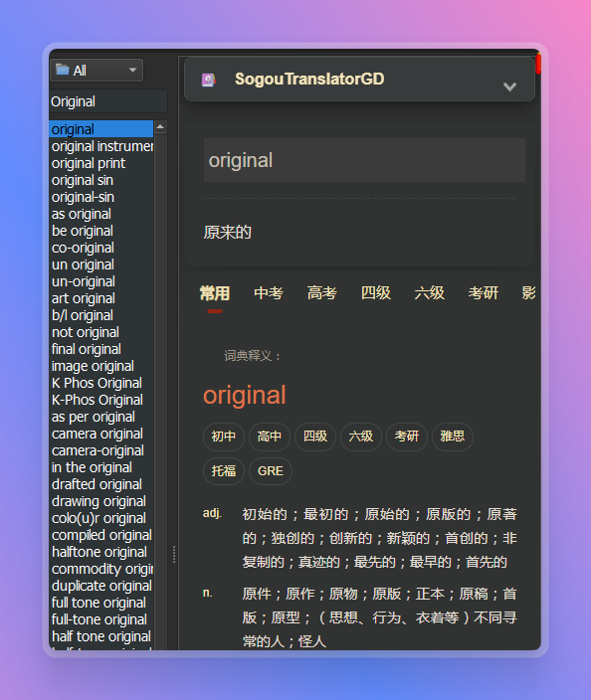Select 'final original' list entry
The image size is (591, 700).
point(100,349)
